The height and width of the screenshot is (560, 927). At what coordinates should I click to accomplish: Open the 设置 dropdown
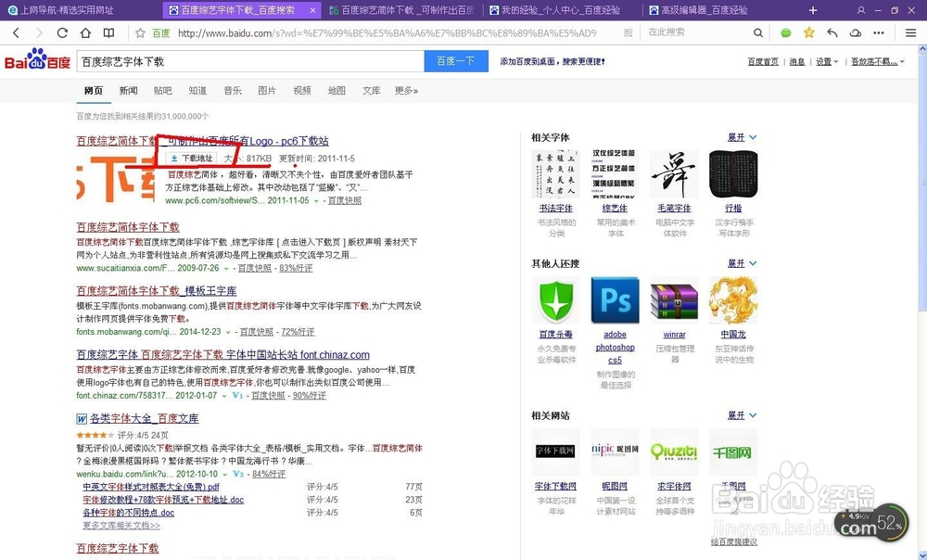click(x=827, y=61)
